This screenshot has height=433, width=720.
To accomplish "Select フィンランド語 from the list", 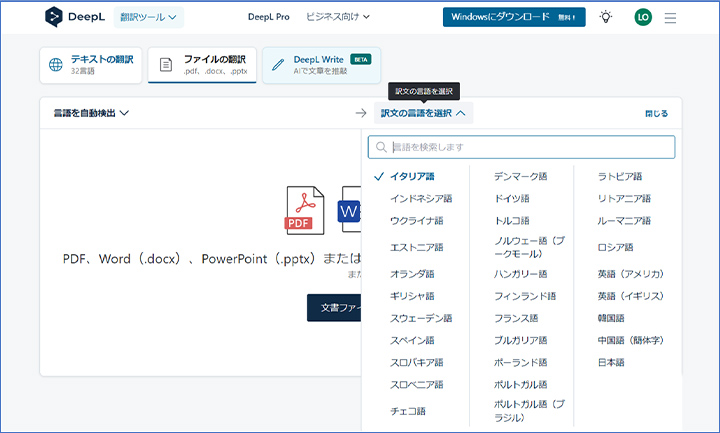I will [525, 296].
